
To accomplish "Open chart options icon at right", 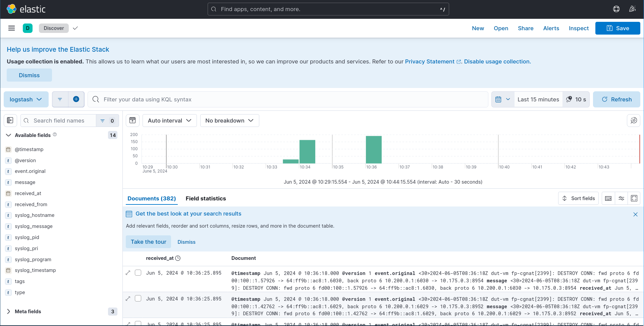I will pyautogui.click(x=634, y=121).
